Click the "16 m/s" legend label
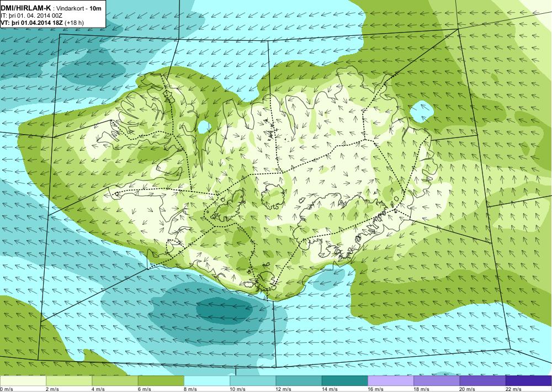 pyautogui.click(x=375, y=389)
